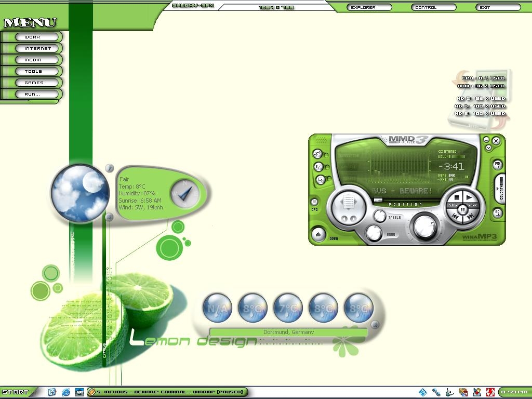
Task: Click the cloudy sky weather globe
Action: 81,193
